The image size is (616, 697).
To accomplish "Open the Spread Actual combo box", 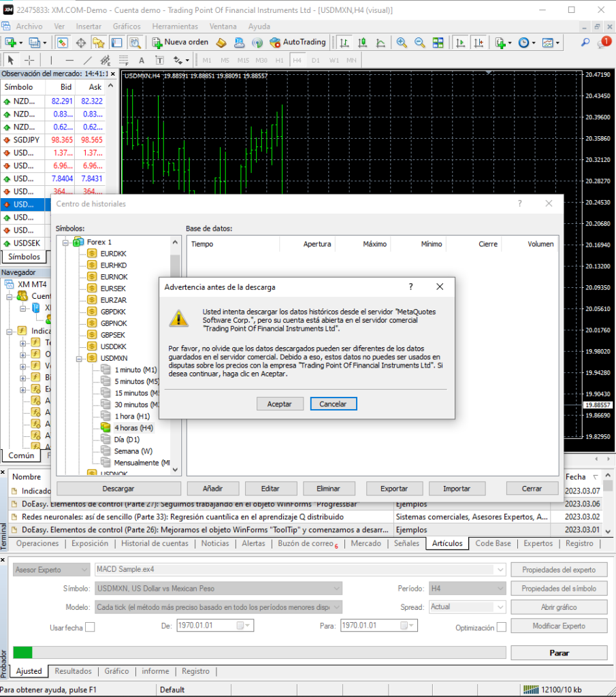I will (467, 607).
